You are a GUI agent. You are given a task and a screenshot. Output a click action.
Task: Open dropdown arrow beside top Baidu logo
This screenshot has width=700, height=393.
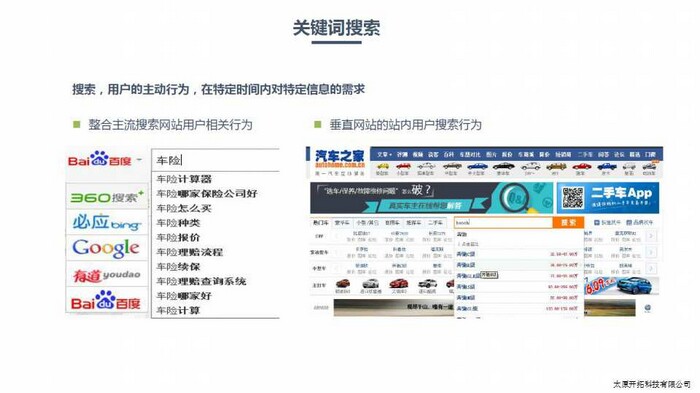pyautogui.click(x=139, y=160)
